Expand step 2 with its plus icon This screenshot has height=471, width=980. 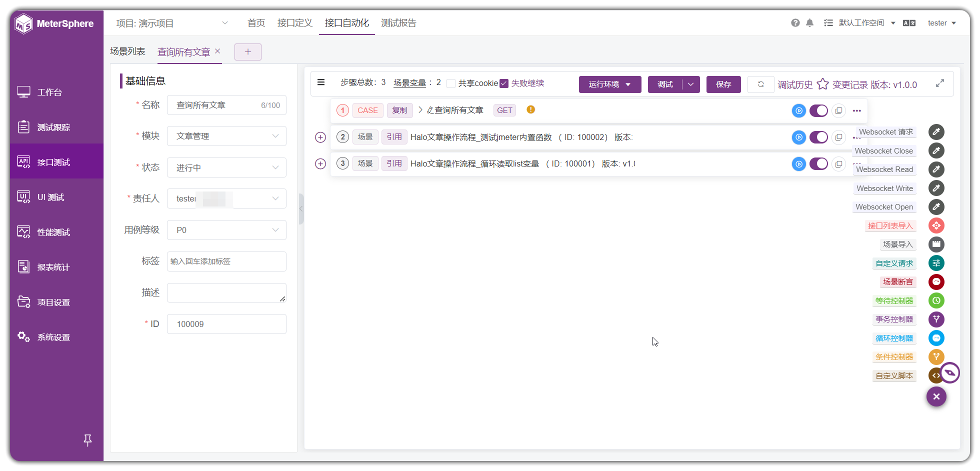click(320, 137)
